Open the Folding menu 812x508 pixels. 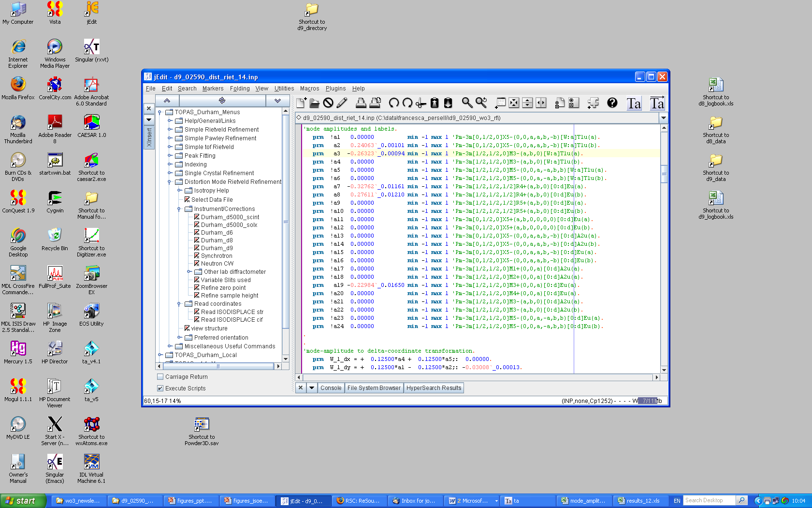tap(240, 89)
